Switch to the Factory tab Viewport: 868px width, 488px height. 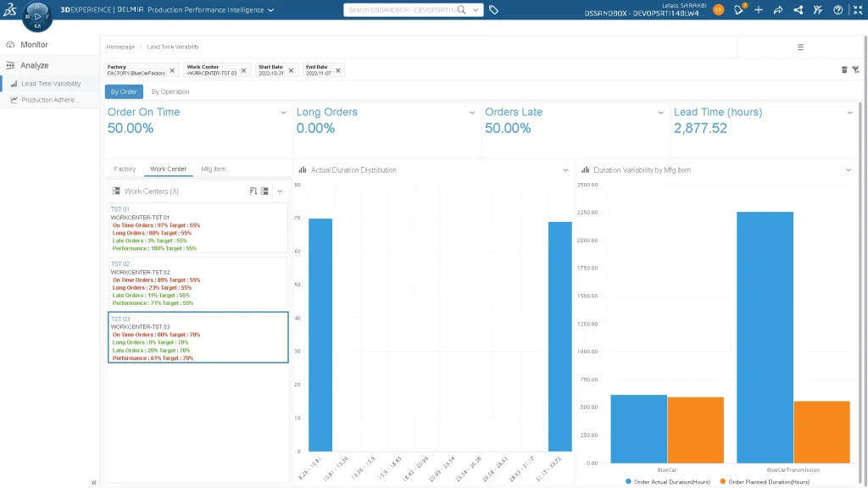click(125, 169)
